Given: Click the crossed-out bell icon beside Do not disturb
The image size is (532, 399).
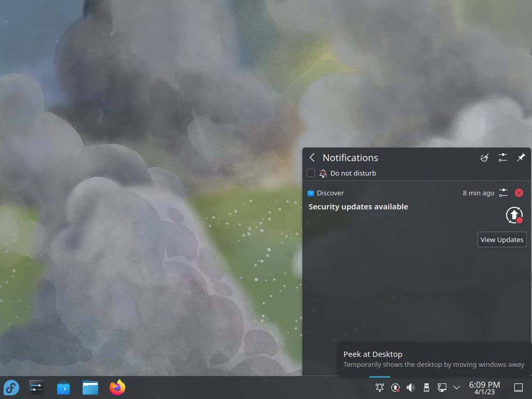Looking at the screenshot, I should 323,174.
